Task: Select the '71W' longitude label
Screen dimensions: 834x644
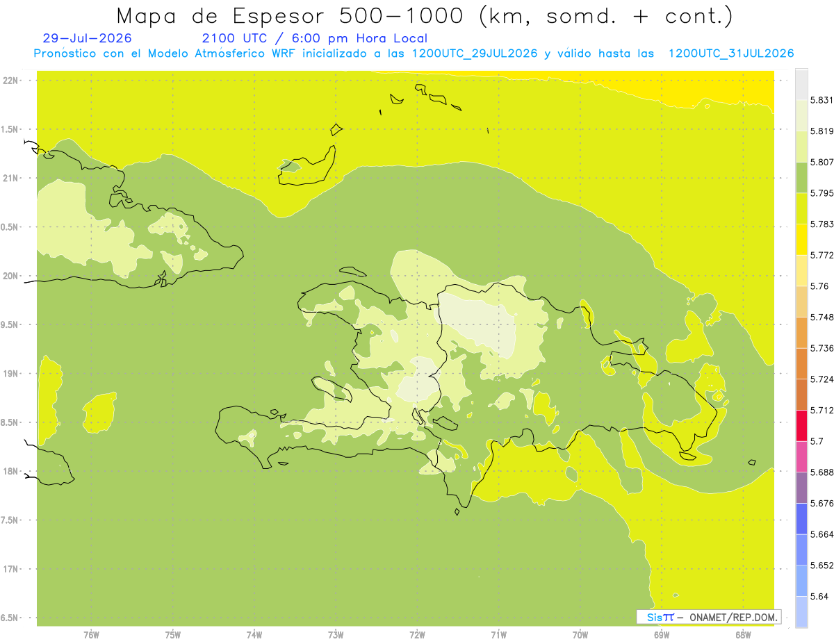Action: (498, 635)
